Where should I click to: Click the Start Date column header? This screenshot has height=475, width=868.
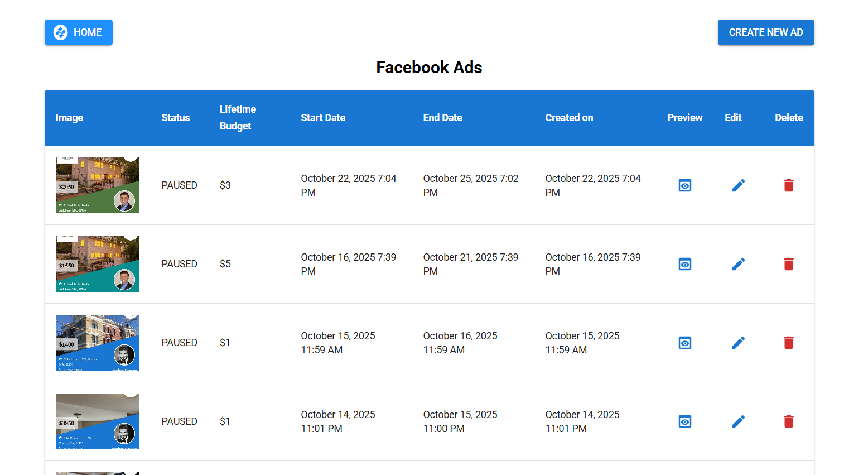pos(323,118)
